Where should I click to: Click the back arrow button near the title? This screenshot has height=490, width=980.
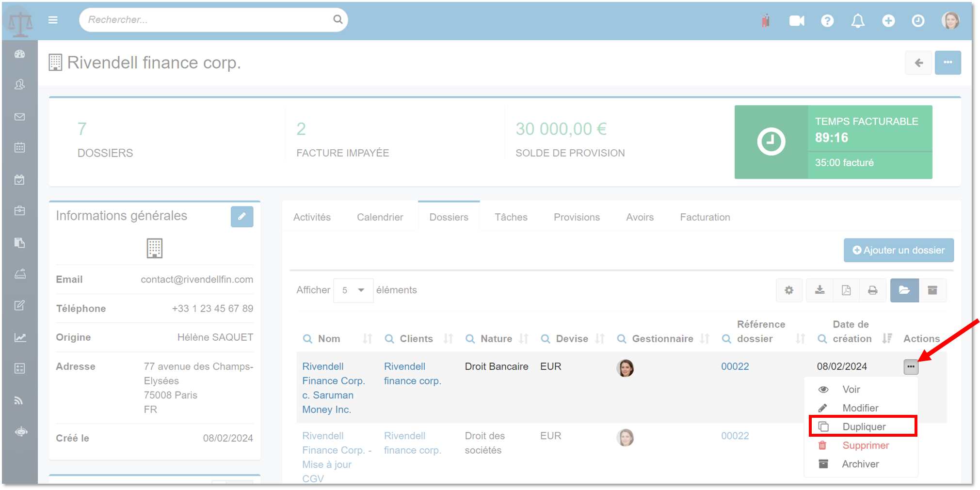[x=918, y=63]
